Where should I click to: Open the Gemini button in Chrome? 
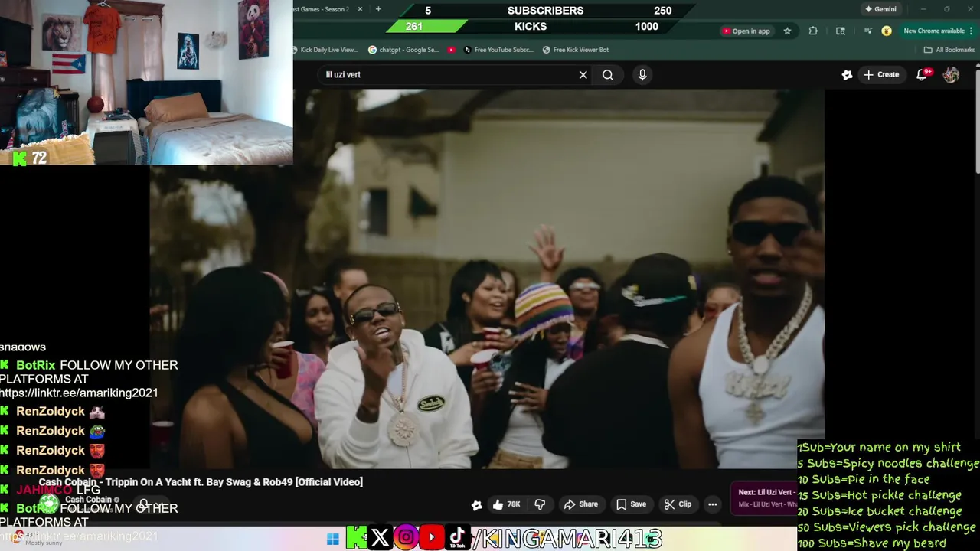click(880, 9)
